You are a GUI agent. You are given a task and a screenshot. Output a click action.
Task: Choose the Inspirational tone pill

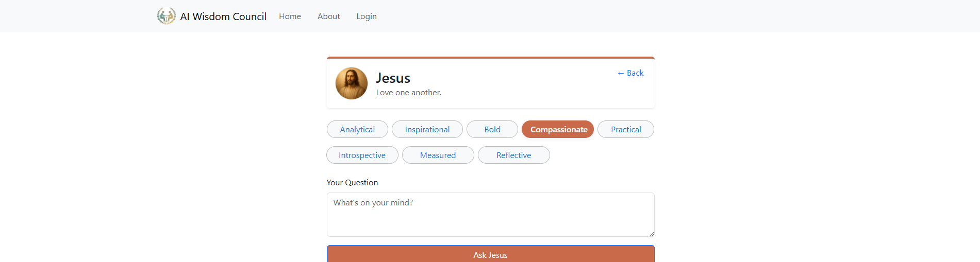click(x=427, y=130)
